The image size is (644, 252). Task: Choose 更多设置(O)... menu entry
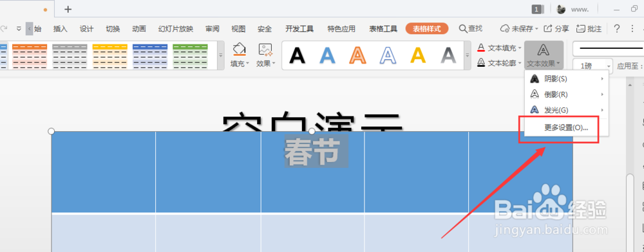pos(567,127)
